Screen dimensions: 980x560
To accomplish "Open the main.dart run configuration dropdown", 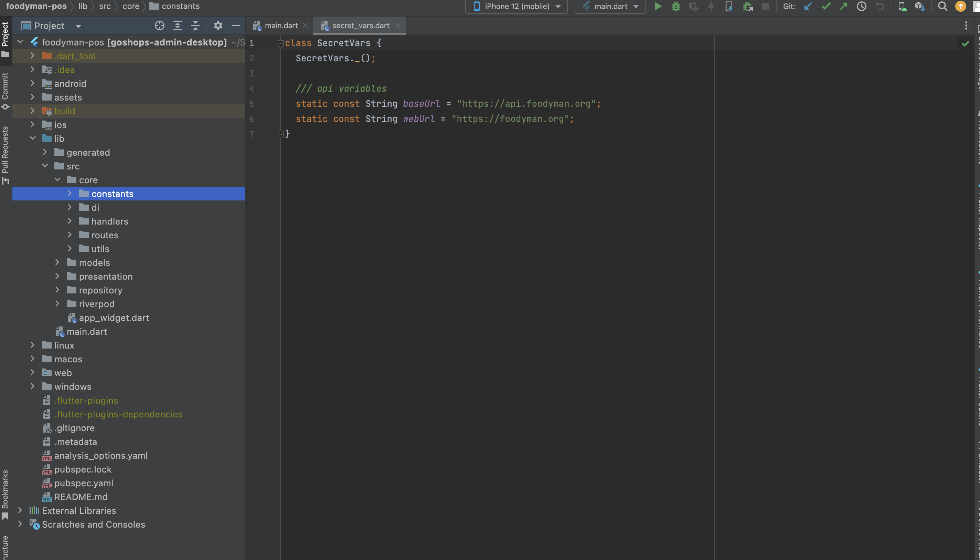I will (610, 6).
